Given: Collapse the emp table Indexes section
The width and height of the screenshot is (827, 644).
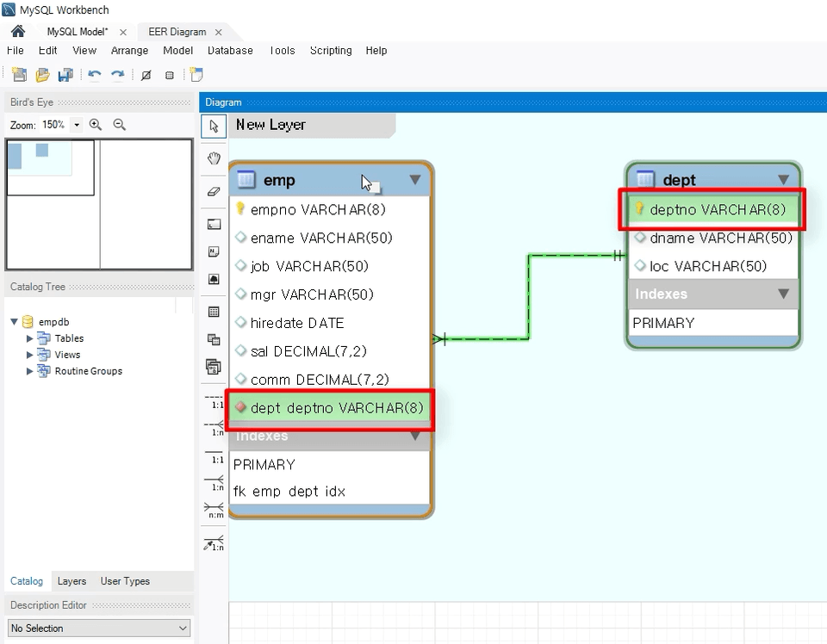Looking at the screenshot, I should click(x=415, y=437).
